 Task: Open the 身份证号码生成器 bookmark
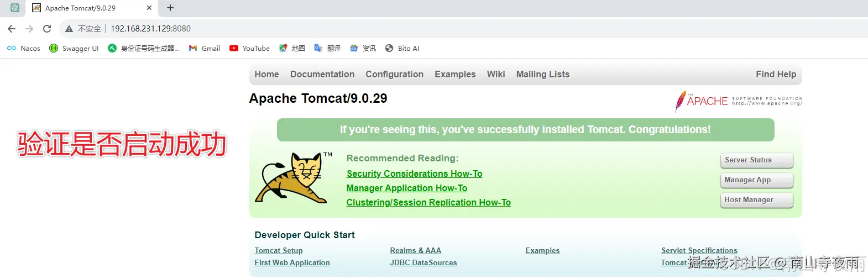144,48
